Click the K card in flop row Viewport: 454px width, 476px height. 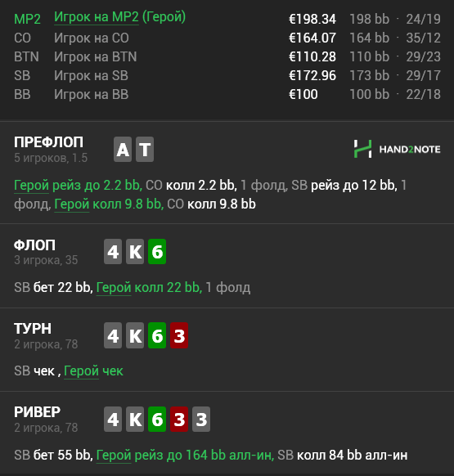coord(135,251)
